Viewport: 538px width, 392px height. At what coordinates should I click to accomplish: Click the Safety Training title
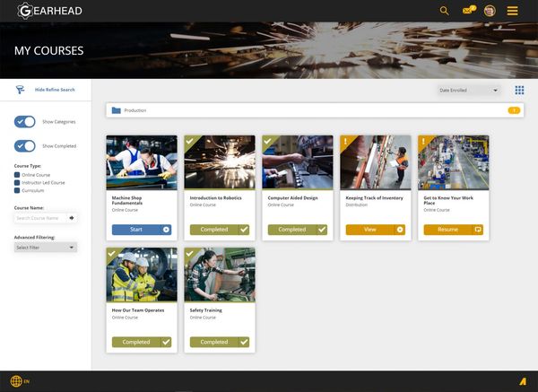[206, 310]
